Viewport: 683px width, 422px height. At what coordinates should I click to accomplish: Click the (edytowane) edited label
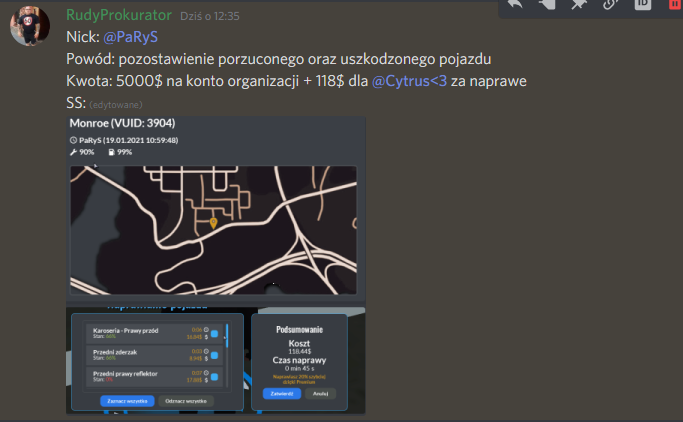(x=116, y=105)
